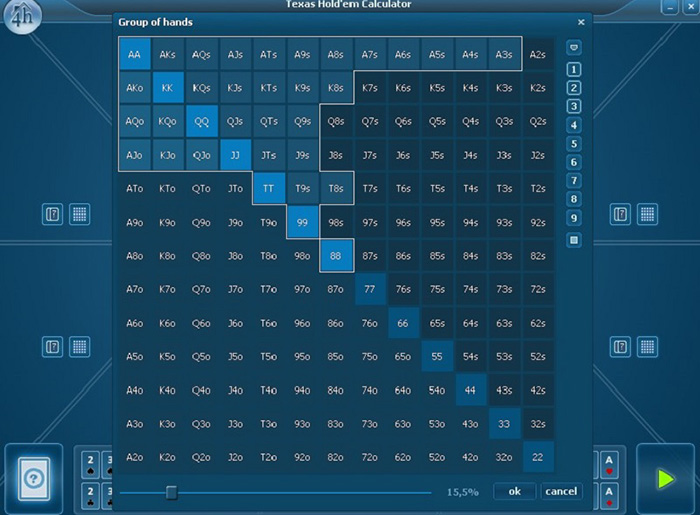Confirm selection with ok button
Screen dimensions: 700x515
tap(514, 491)
